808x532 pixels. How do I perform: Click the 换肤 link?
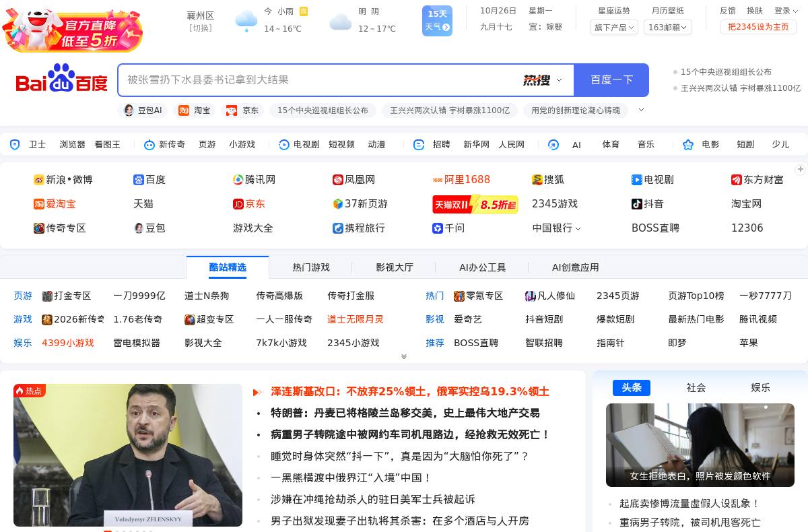[755, 11]
